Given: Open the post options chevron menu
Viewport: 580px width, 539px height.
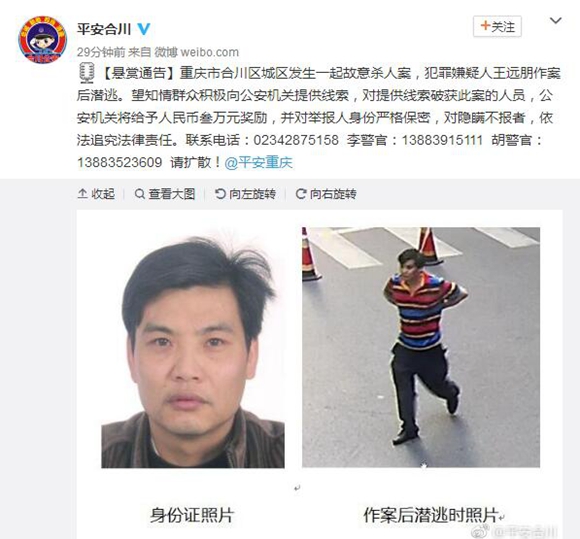Looking at the screenshot, I should [556, 21].
